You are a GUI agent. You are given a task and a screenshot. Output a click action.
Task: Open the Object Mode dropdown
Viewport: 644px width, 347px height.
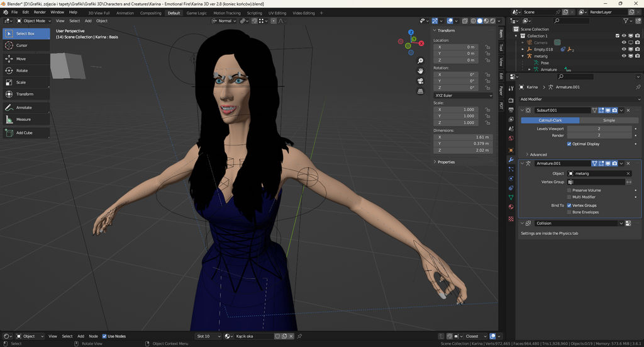(34, 21)
